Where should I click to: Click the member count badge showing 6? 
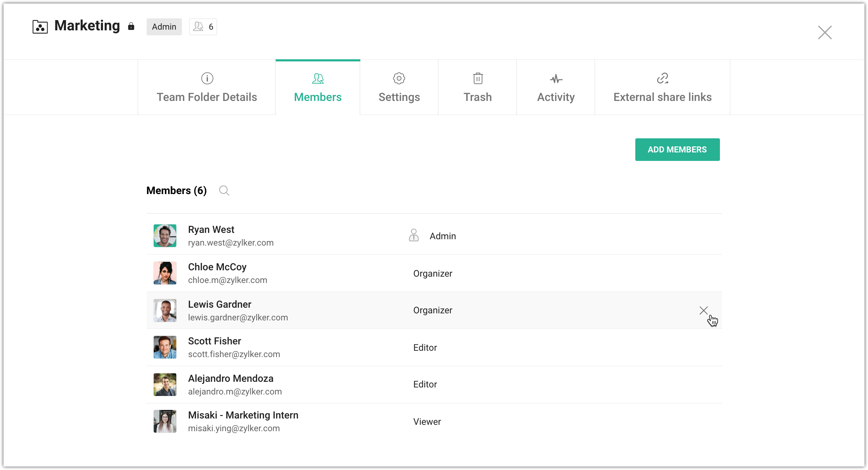[x=203, y=27]
